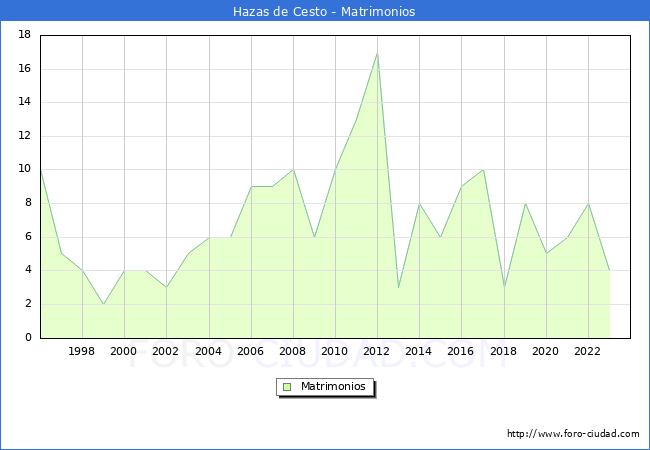Select the 10 y-axis label
Viewport: 650px width, 450px height.
[x=24, y=169]
